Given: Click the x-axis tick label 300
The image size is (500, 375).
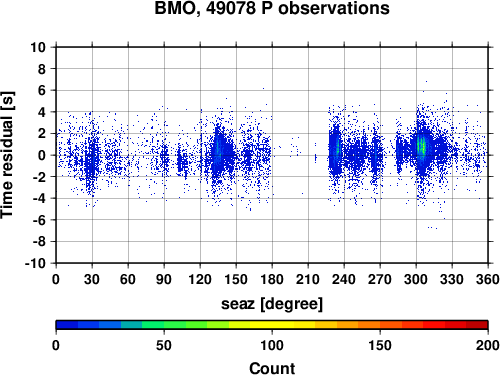Looking at the screenshot, I should click(416, 279).
